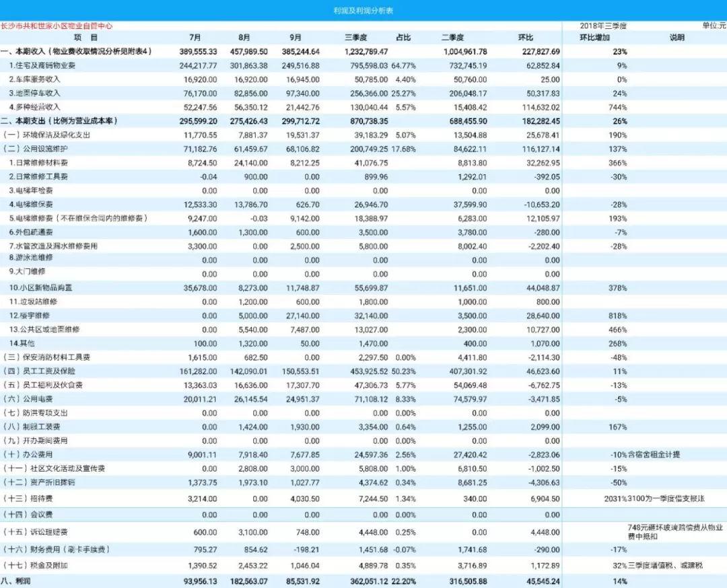Image resolution: width=727 pixels, height=588 pixels.
Task: Click negative value -198.21
Action: click(x=306, y=550)
